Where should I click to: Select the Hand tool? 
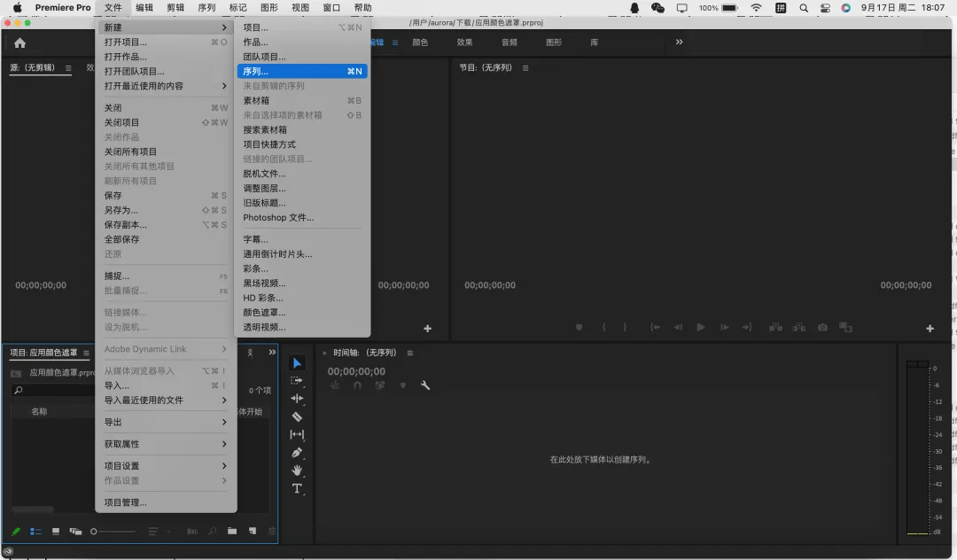[297, 471]
